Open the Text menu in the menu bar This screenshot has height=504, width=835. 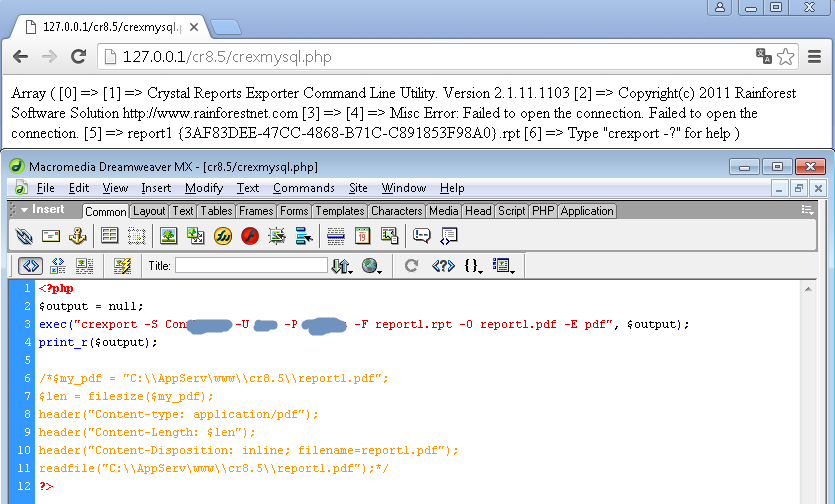[248, 188]
